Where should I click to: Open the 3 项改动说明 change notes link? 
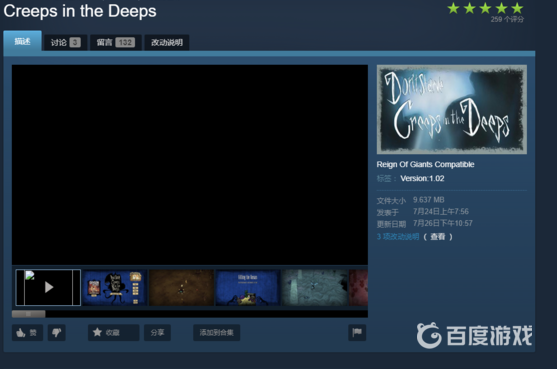click(398, 237)
